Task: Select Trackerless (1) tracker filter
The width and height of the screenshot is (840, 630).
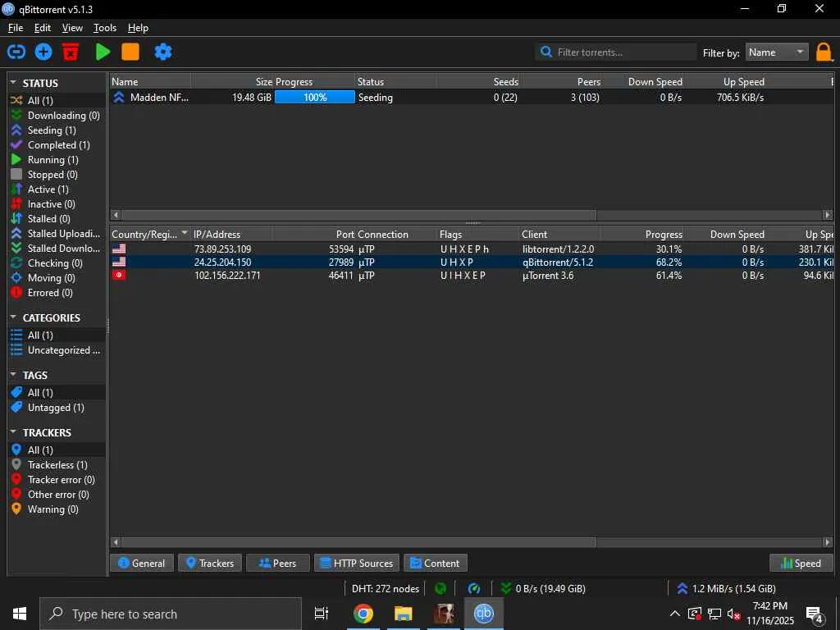Action: [57, 464]
